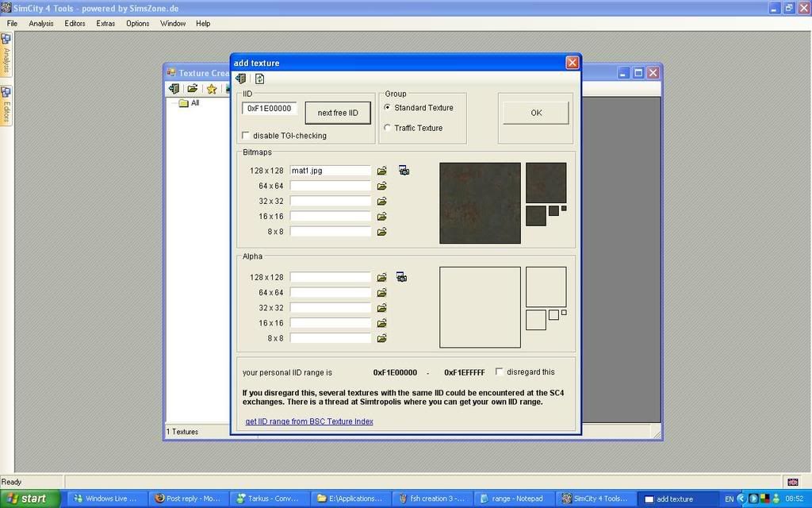Click the camera icon beside 128 x 128 alpha
The image size is (812, 508).
coord(401,277)
